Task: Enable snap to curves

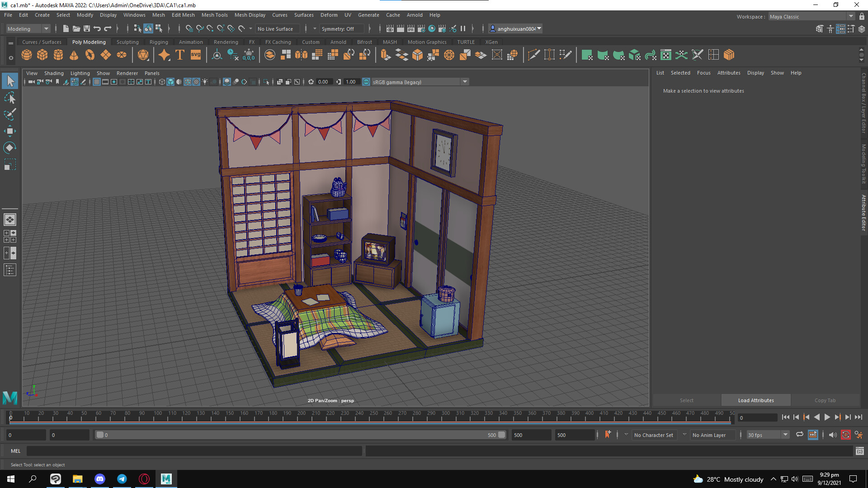Action: pyautogui.click(x=200, y=28)
